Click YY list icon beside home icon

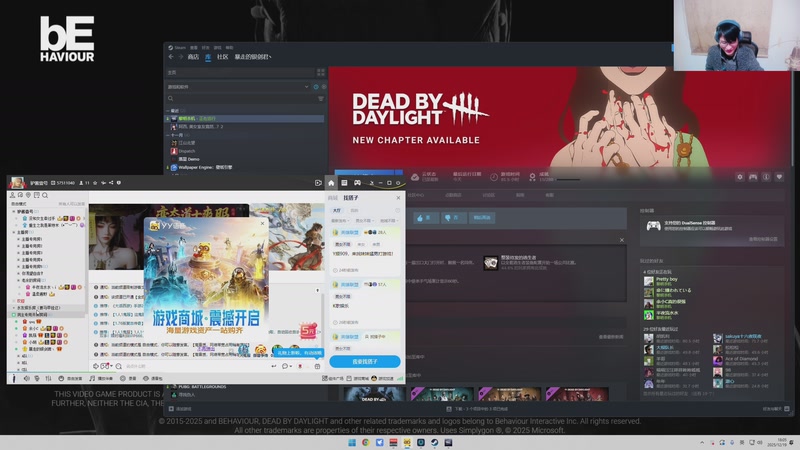point(344,183)
